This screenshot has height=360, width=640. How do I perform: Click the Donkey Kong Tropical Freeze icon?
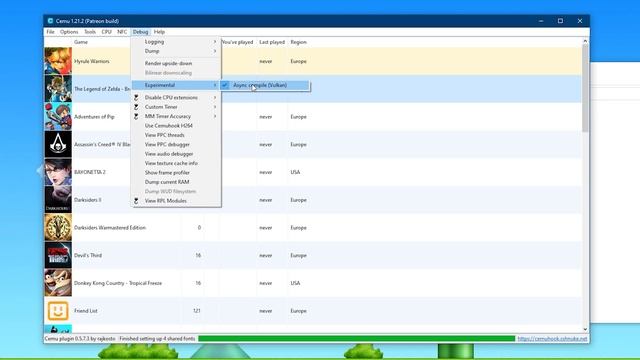58,283
